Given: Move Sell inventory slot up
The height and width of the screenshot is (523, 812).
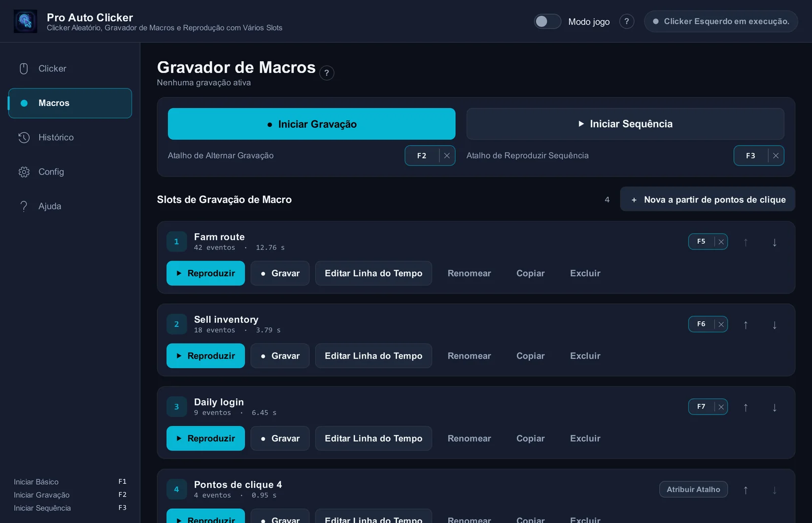Looking at the screenshot, I should click(746, 325).
